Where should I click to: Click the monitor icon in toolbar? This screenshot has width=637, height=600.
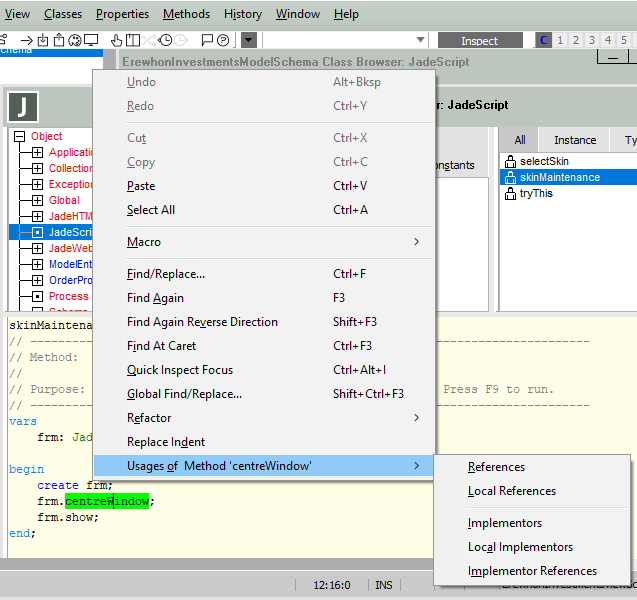(x=91, y=40)
